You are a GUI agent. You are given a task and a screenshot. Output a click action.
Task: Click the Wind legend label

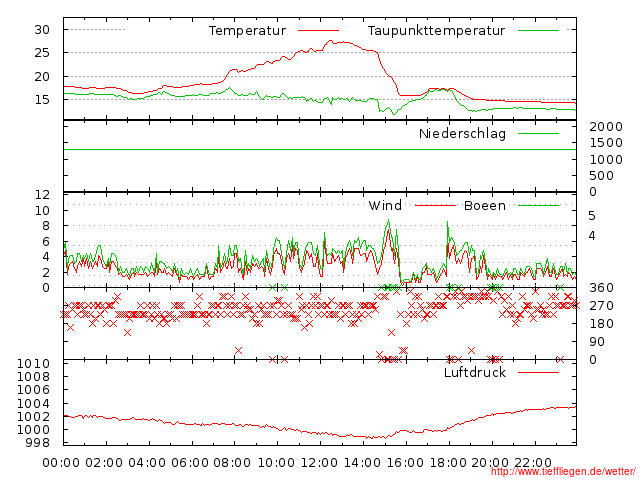pyautogui.click(x=385, y=205)
